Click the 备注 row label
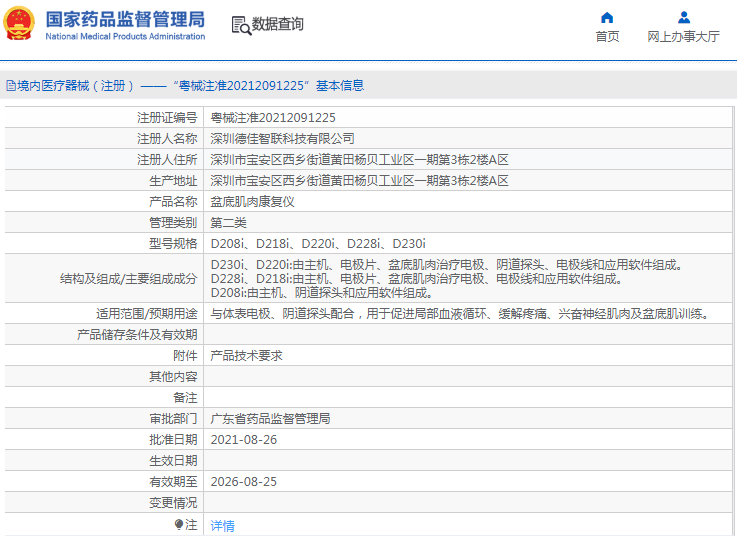The image size is (737, 540). 185,398
